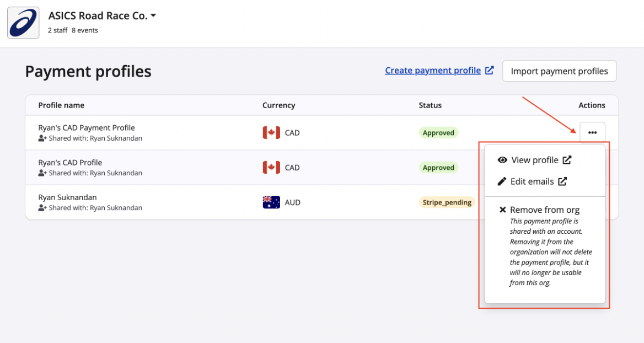Select View profile from the actions menu
Screen dimensions: 644x343
pos(534,160)
